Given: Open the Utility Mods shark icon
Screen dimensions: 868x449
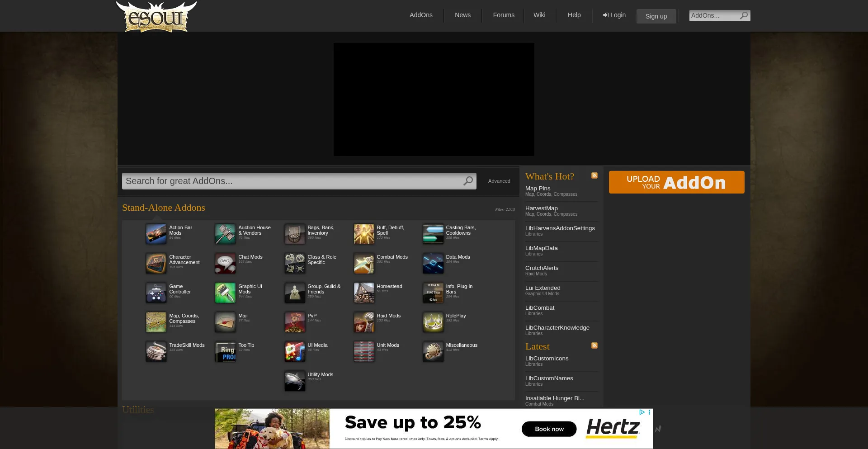Looking at the screenshot, I should (294, 381).
